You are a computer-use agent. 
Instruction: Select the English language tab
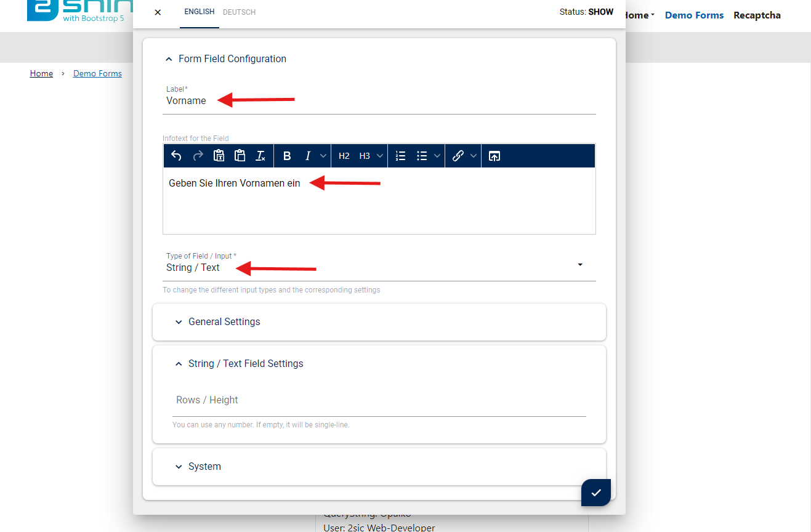coord(200,12)
